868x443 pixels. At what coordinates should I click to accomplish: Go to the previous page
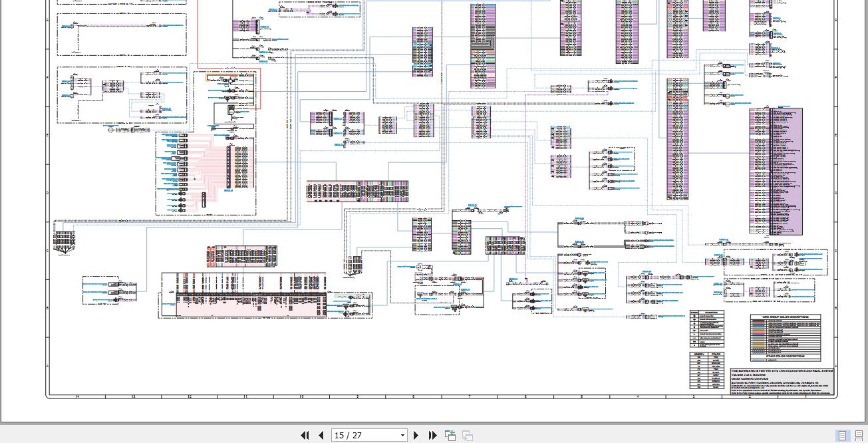click(x=321, y=435)
